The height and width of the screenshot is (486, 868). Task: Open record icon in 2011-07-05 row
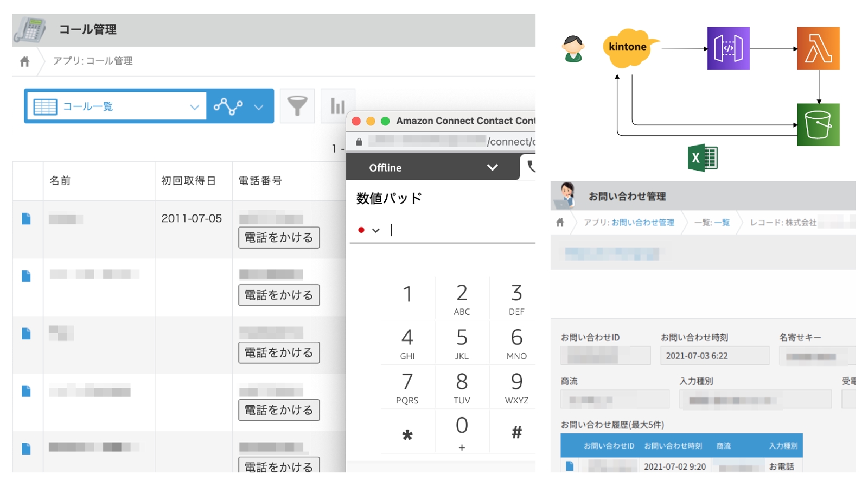point(26,219)
